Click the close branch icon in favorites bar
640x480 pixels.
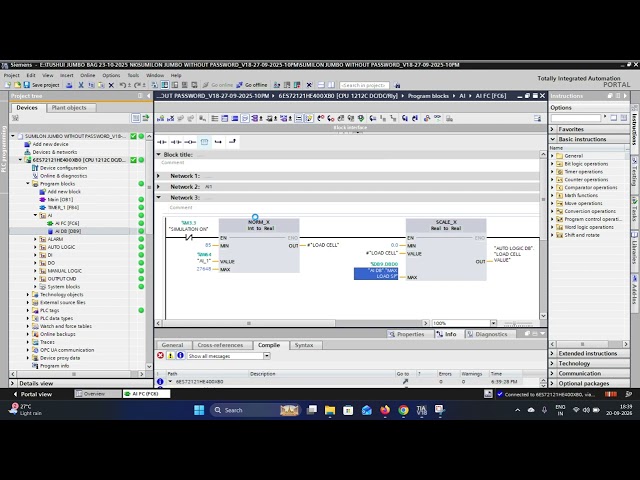point(232,142)
